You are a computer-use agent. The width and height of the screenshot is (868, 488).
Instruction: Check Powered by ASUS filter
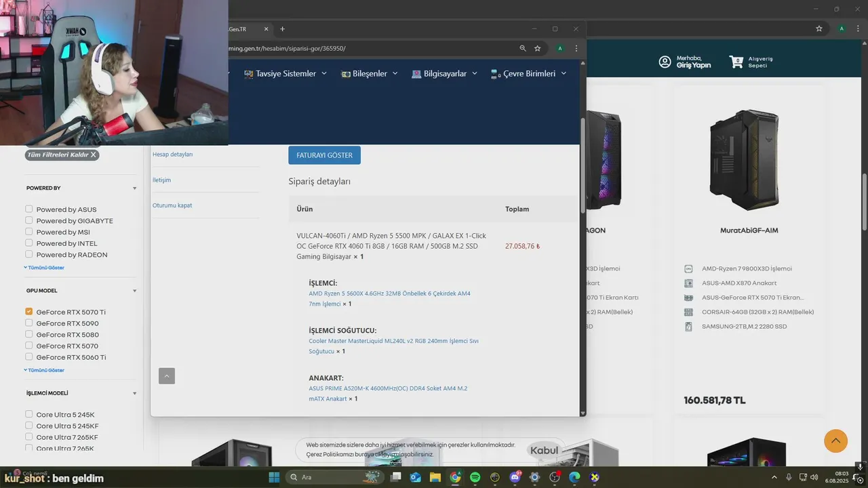click(x=29, y=209)
